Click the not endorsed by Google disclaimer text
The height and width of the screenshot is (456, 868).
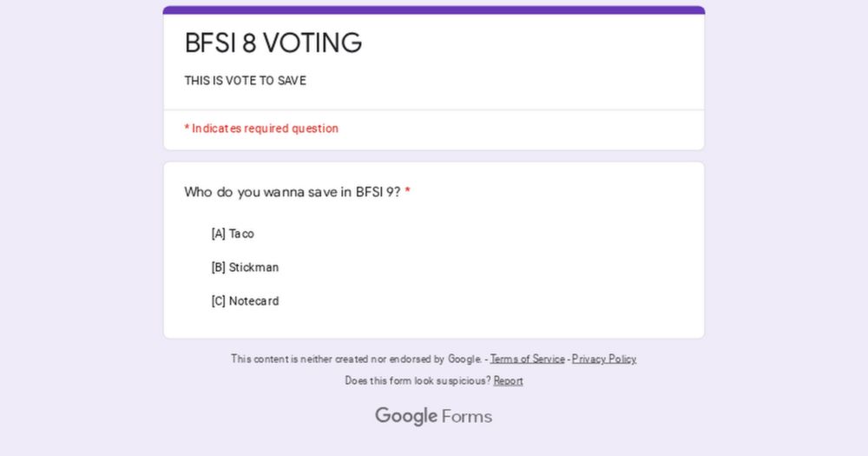[357, 359]
